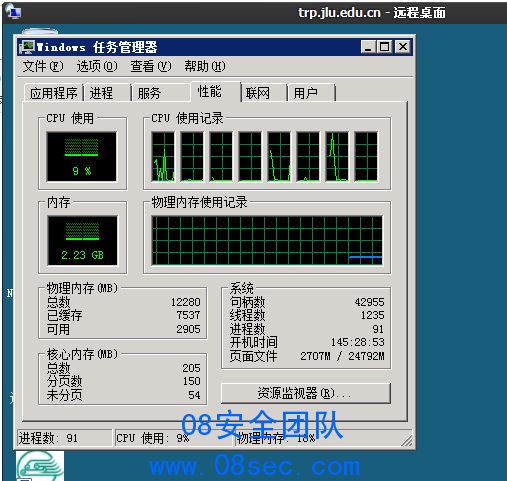The image size is (507, 481).
Task: Click 未分页 value 54
Action: (194, 395)
